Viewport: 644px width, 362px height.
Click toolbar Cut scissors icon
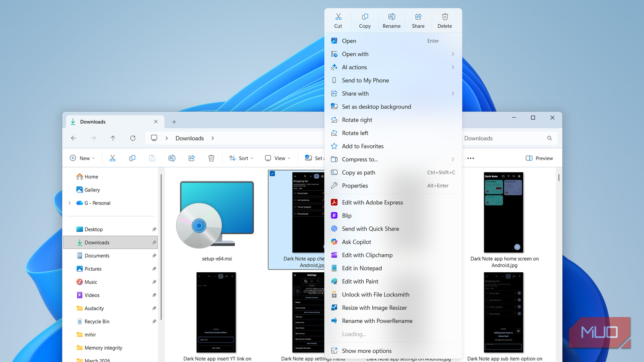pos(113,158)
